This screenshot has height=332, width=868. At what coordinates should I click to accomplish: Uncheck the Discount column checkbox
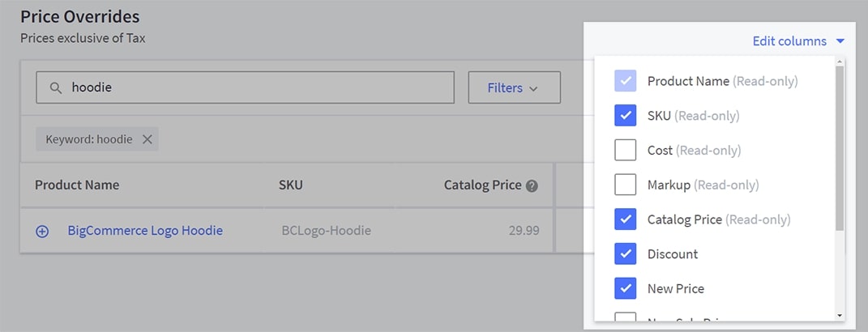(626, 254)
